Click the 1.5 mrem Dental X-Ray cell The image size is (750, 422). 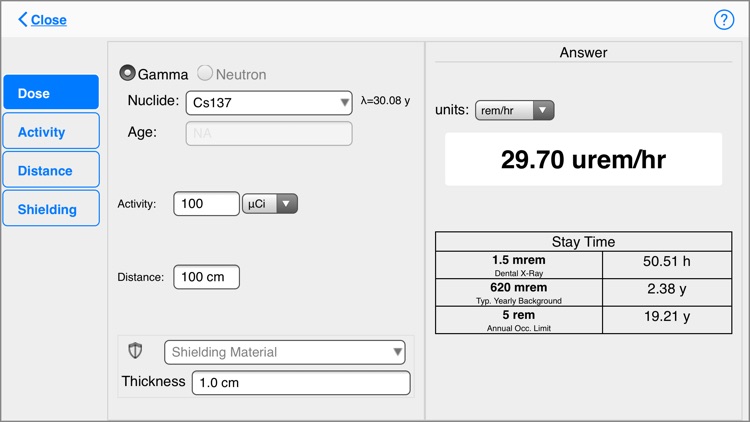[519, 265]
